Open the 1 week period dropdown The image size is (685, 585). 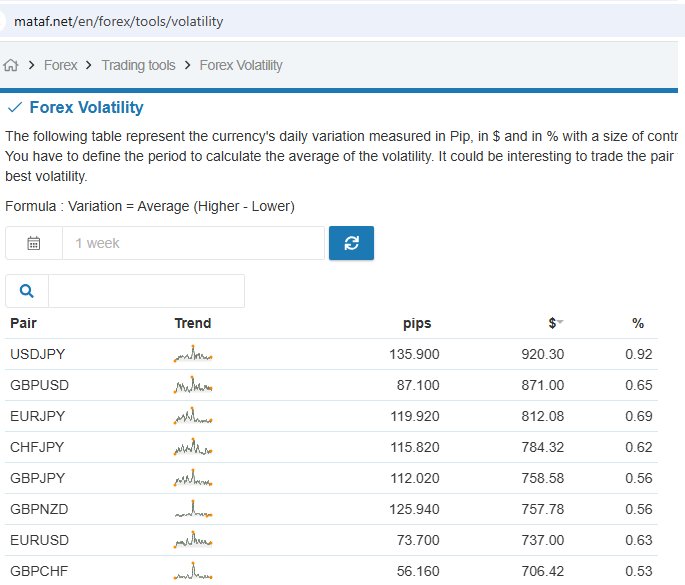click(193, 243)
